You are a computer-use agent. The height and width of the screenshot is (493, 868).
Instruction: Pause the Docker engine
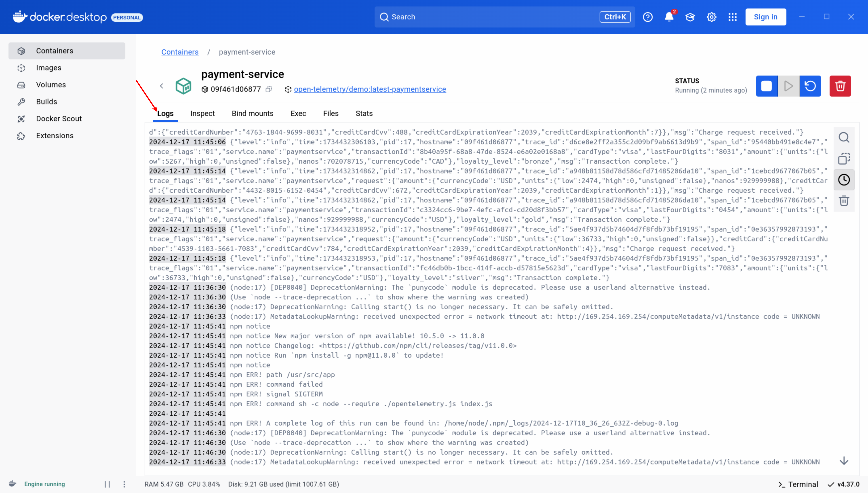tap(107, 484)
